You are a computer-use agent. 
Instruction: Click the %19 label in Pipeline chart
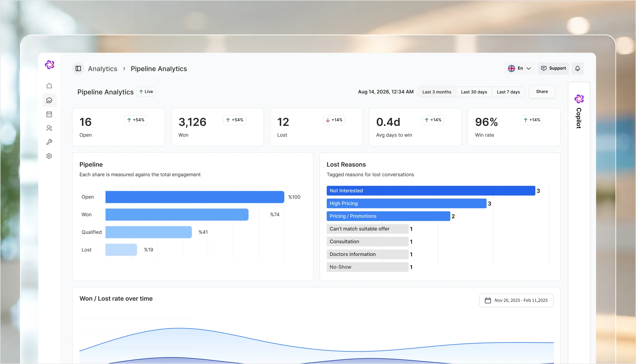tap(148, 250)
